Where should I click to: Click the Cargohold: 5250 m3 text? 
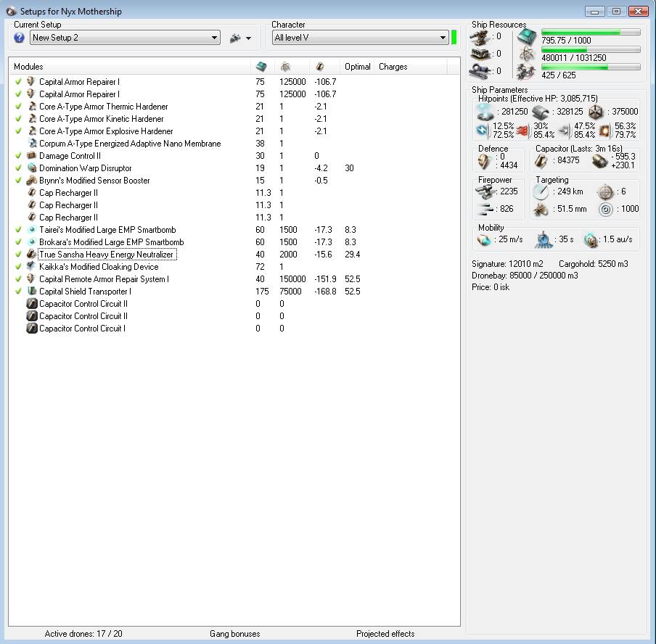click(594, 264)
